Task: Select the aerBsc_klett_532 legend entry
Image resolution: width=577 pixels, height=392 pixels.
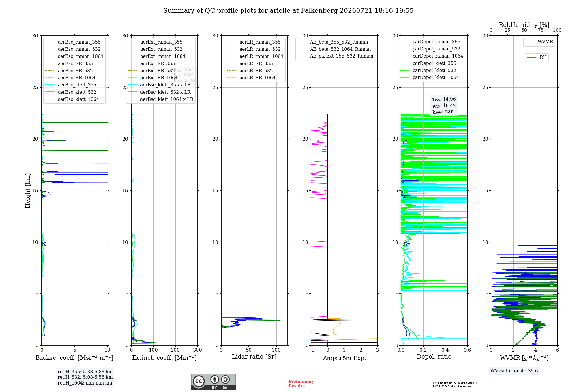Action: pyautogui.click(x=71, y=92)
